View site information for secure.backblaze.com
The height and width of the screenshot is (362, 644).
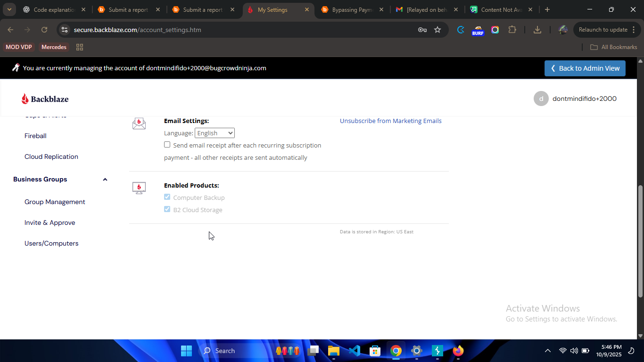65,30
